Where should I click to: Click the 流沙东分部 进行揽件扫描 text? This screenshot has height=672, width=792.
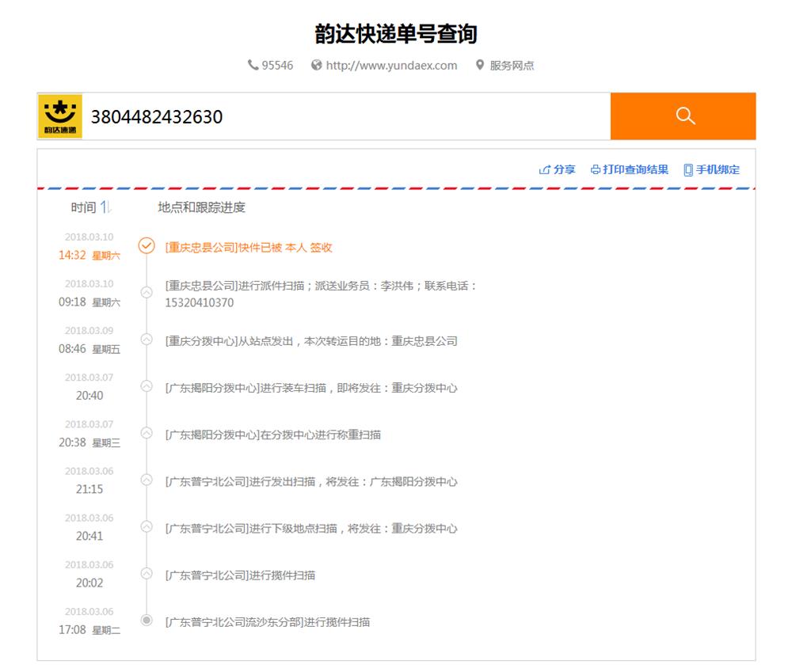click(x=268, y=622)
